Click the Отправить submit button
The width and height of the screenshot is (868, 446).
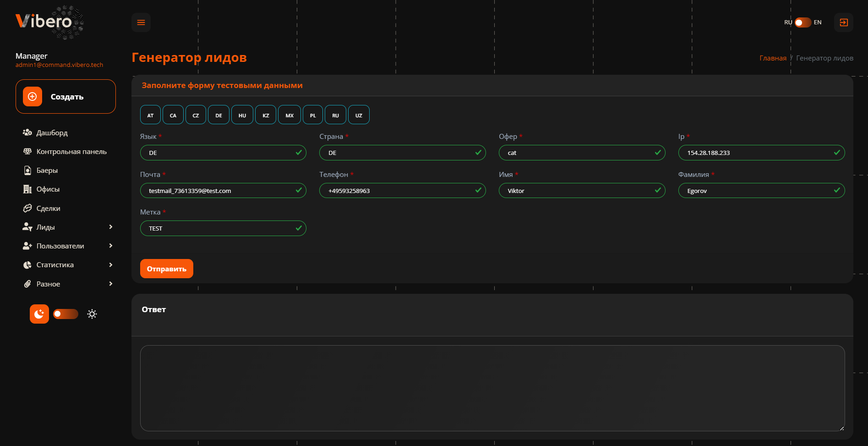pos(167,269)
